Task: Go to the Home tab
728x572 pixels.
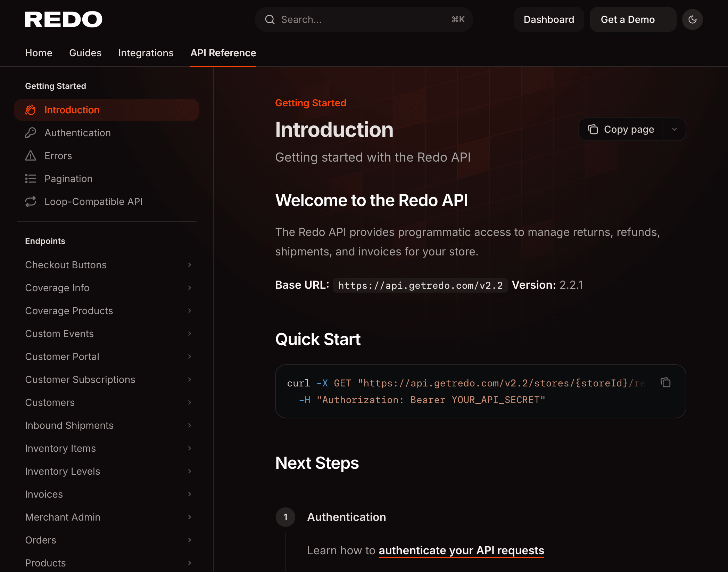Action: coord(39,53)
